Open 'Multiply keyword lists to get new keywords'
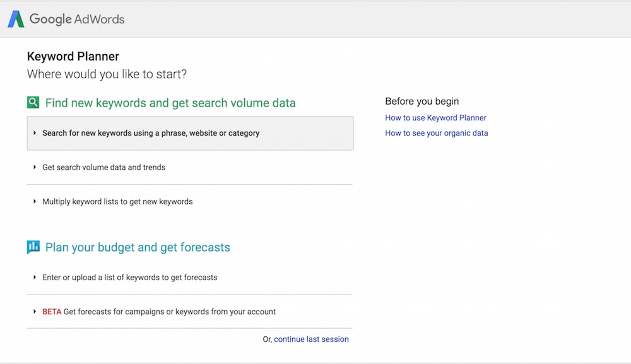 click(190, 201)
